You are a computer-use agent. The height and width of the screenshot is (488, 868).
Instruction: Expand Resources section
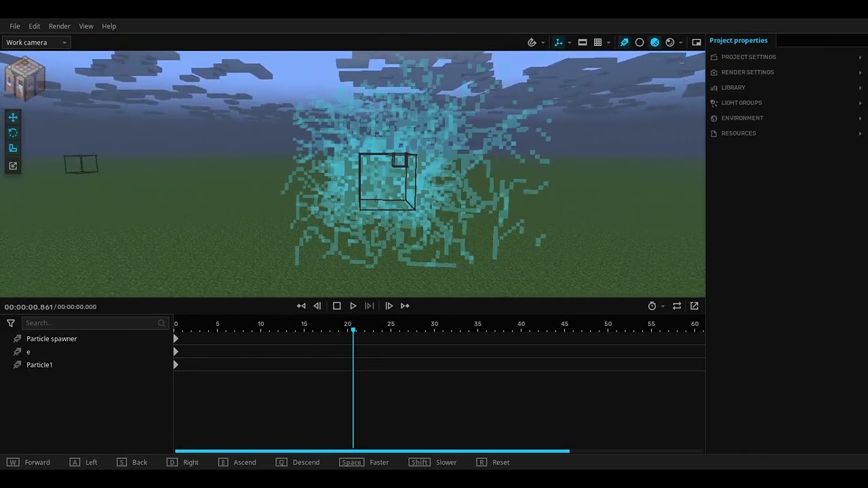[x=787, y=133]
